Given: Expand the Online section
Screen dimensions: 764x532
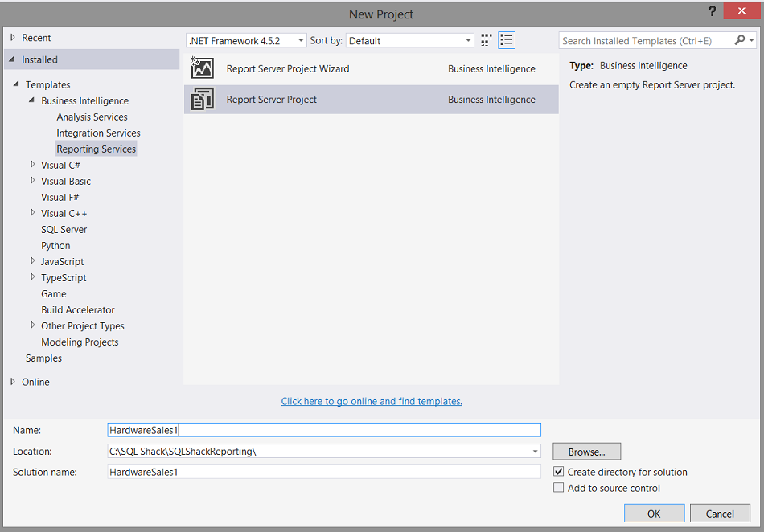Looking at the screenshot, I should (13, 382).
